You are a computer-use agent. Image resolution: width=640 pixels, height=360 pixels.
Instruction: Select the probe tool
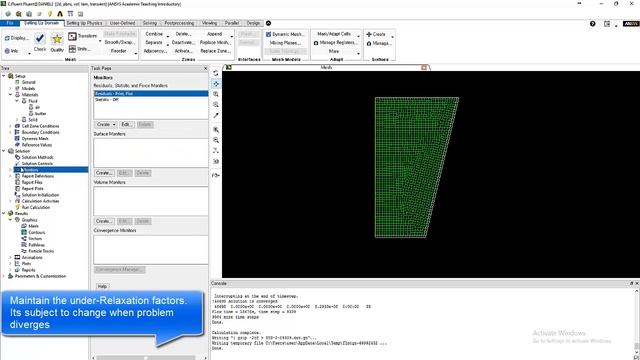tap(216, 116)
